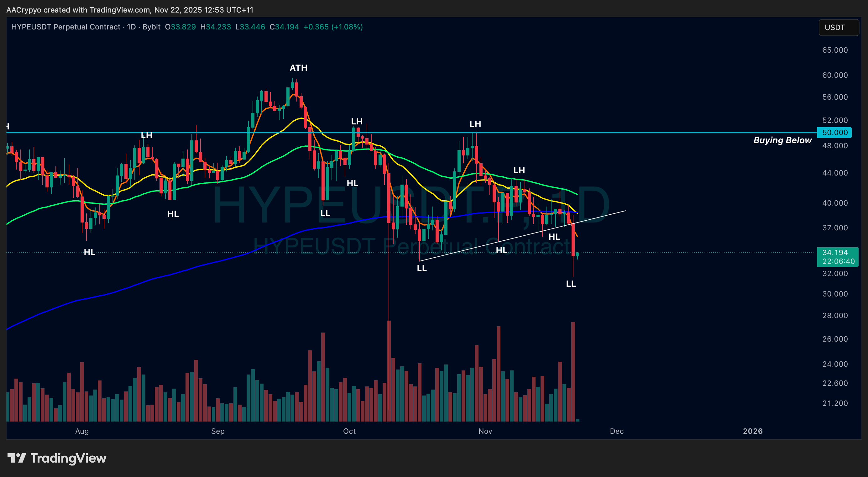
Task: Click the 28.000 price scale label
Action: pyautogui.click(x=835, y=316)
